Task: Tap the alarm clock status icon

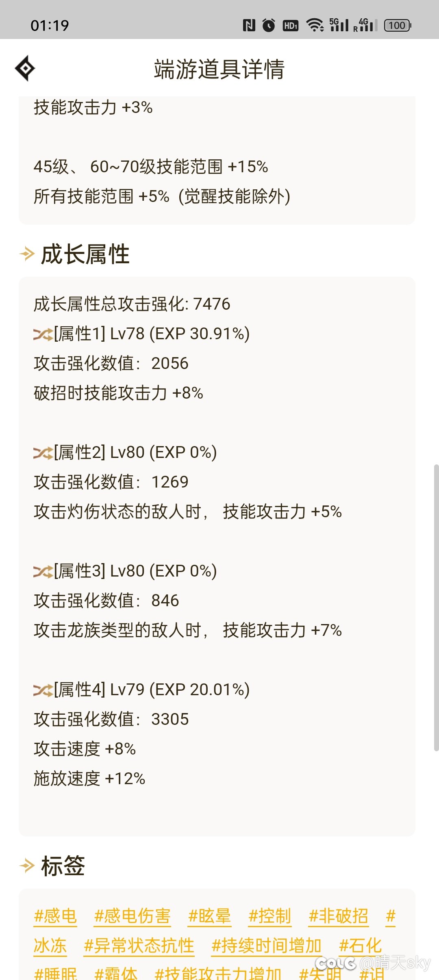Action: pos(269,25)
